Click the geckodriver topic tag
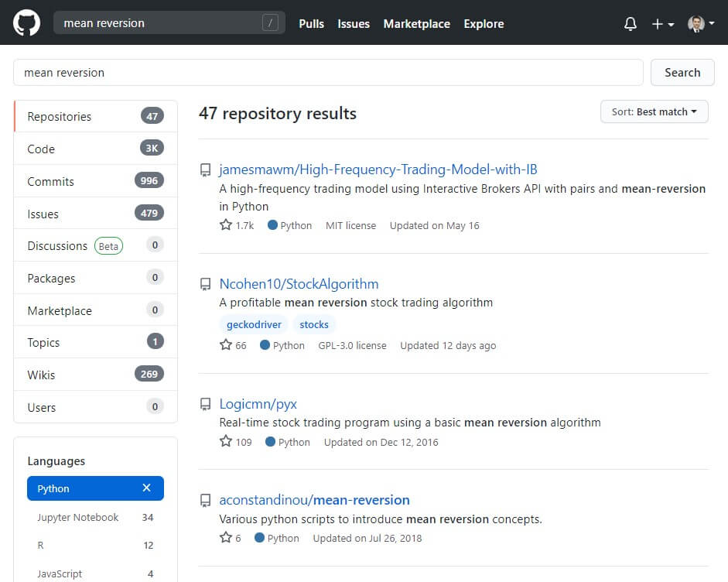This screenshot has height=582, width=728. coord(254,325)
